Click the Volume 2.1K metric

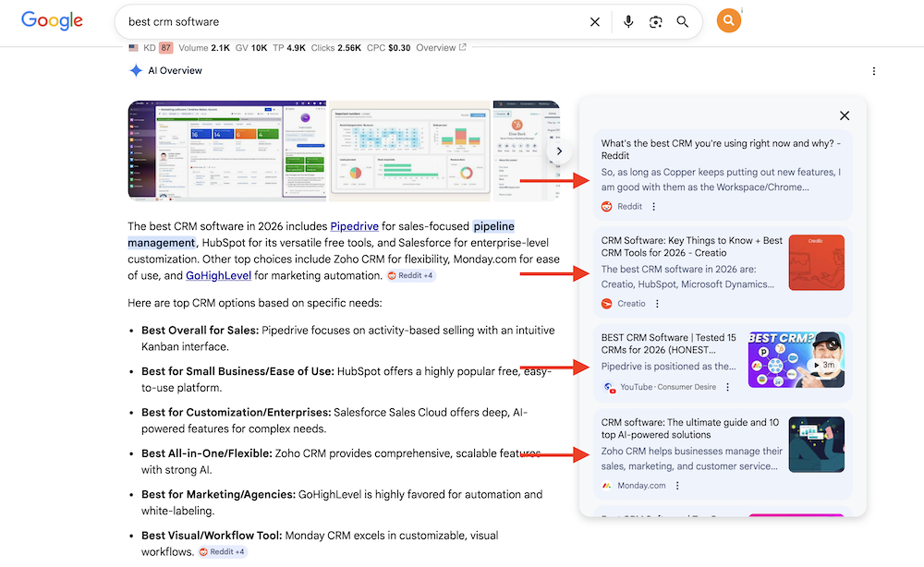tap(204, 48)
